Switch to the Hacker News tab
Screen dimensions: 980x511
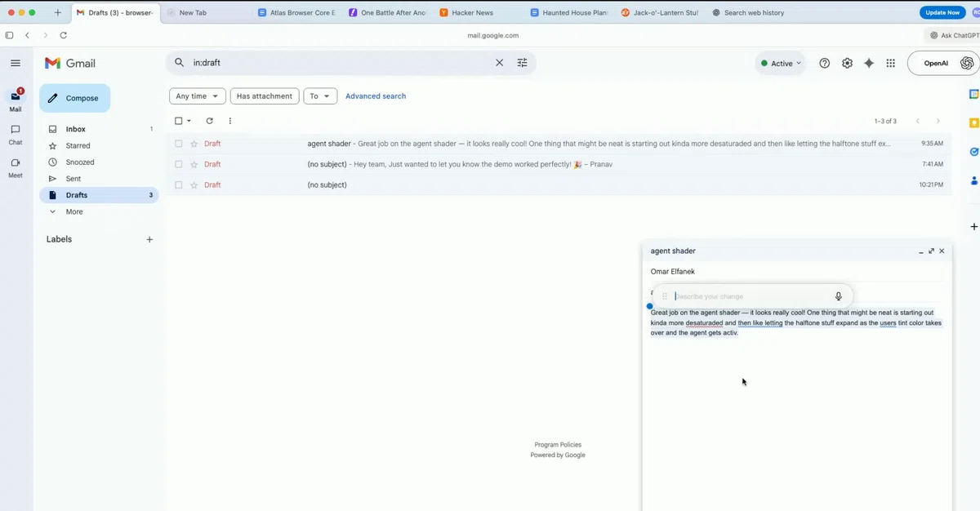tap(472, 13)
